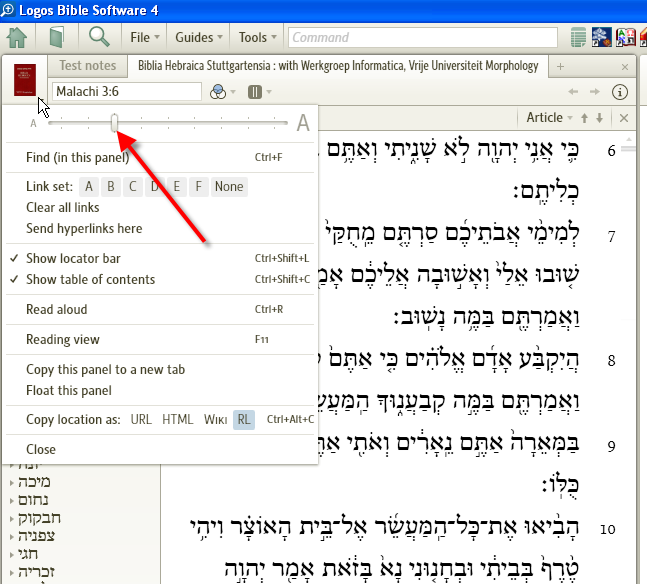The image size is (647, 584).
Task: Close the Biblia Hebraica tab panel
Action: click(625, 67)
